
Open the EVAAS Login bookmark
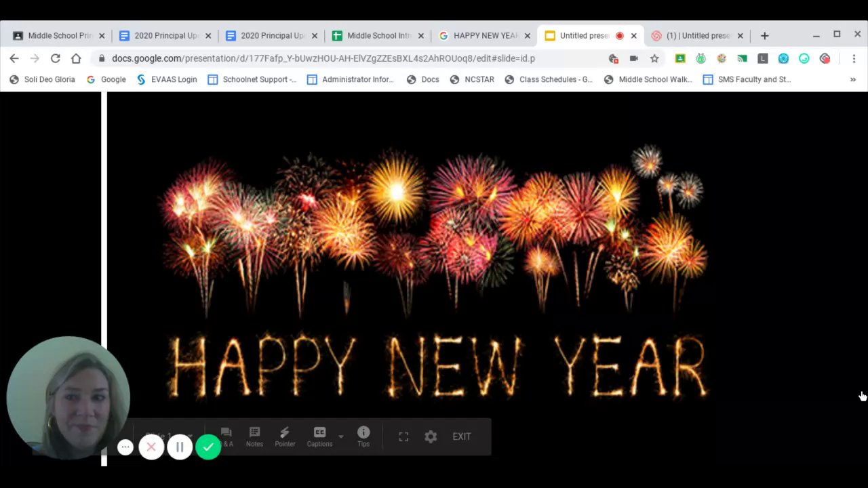click(167, 79)
